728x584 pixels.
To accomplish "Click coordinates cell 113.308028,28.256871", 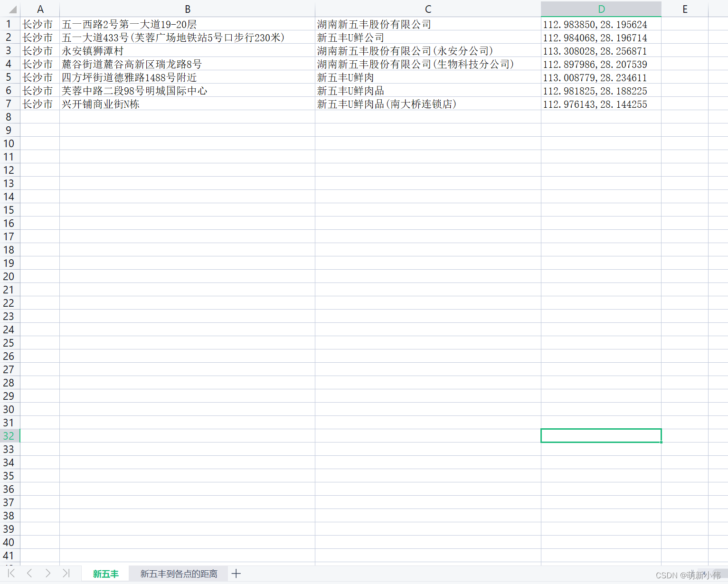I will [601, 50].
